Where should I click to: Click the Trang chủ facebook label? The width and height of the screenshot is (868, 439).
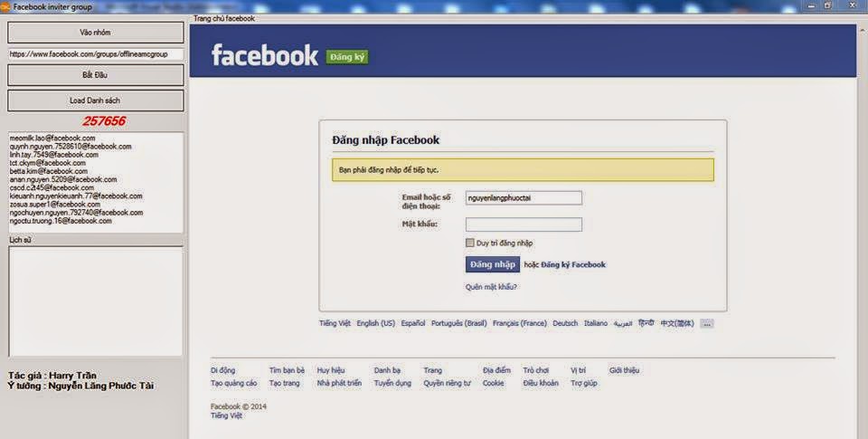pyautogui.click(x=223, y=18)
